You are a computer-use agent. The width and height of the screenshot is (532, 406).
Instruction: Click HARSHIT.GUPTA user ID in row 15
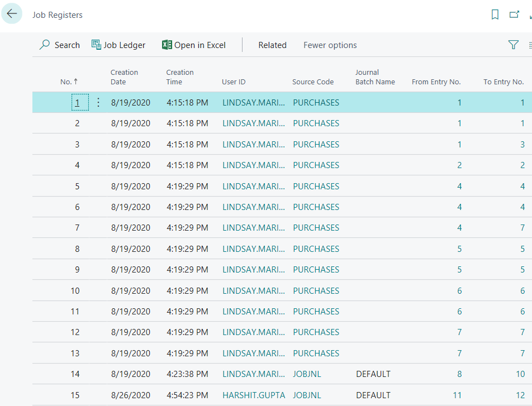(254, 395)
